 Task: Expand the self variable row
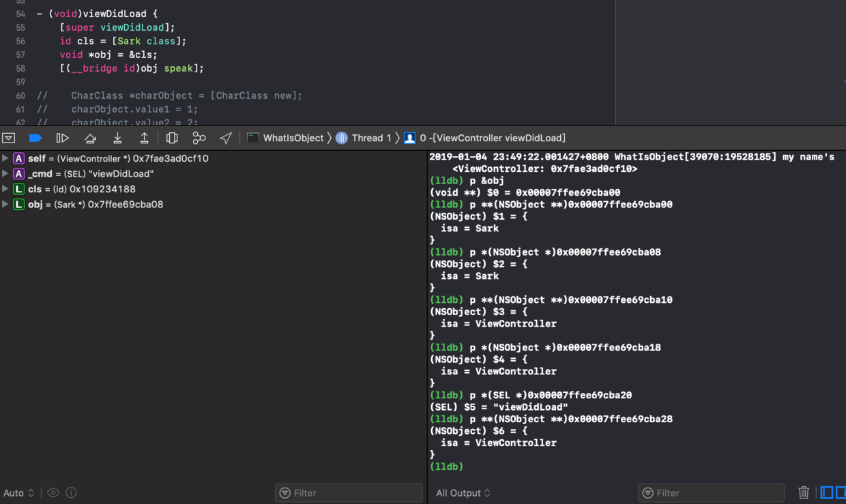pos(5,158)
